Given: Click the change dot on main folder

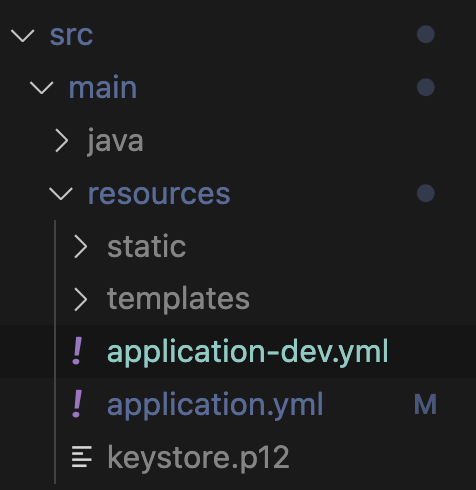Looking at the screenshot, I should pyautogui.click(x=426, y=87).
